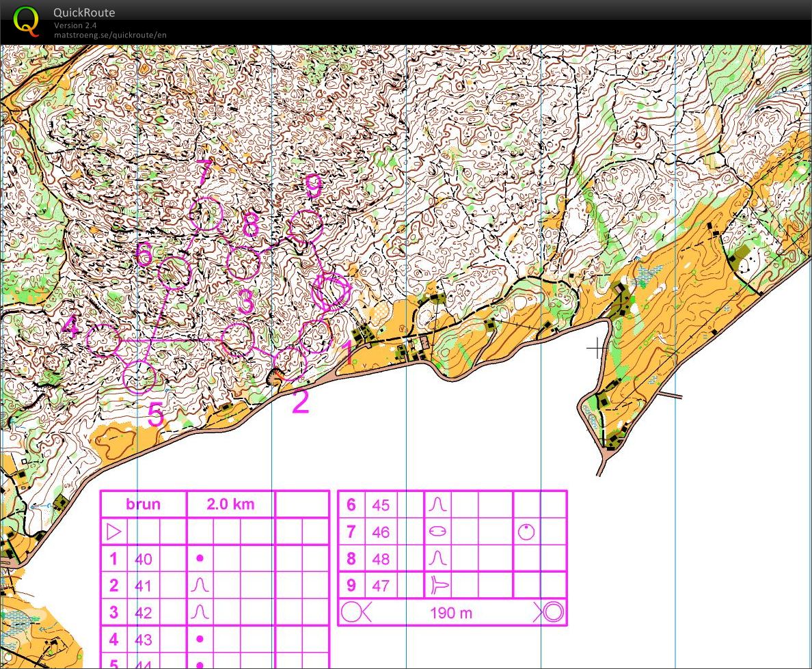The image size is (812, 669).
Task: Select the hill symbol in control 8 row
Action: click(x=437, y=558)
